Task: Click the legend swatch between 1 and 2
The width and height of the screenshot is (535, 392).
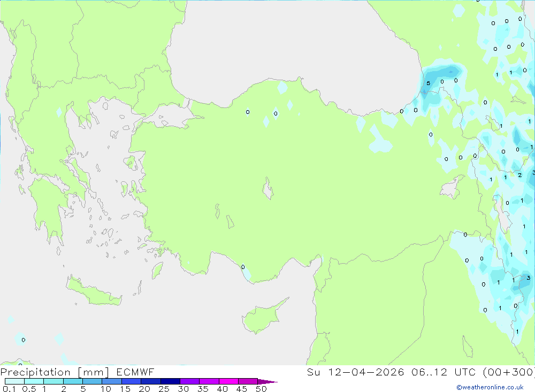Action: click(x=53, y=381)
